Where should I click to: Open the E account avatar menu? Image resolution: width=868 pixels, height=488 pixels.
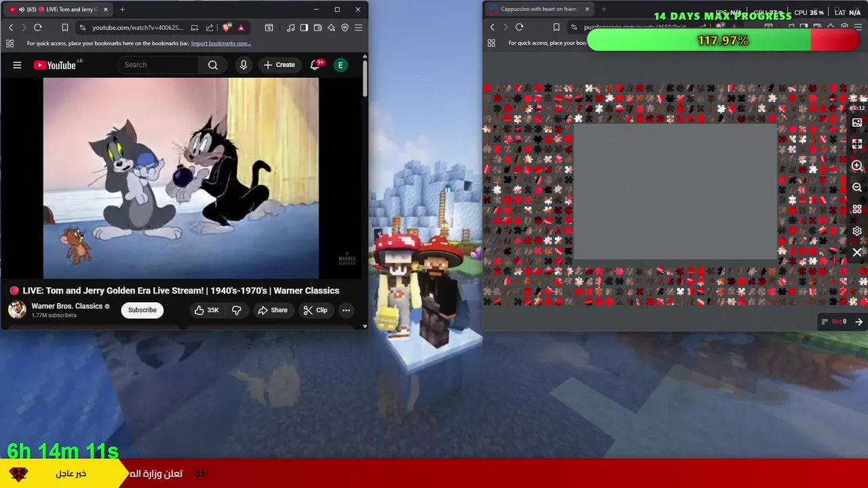point(341,65)
